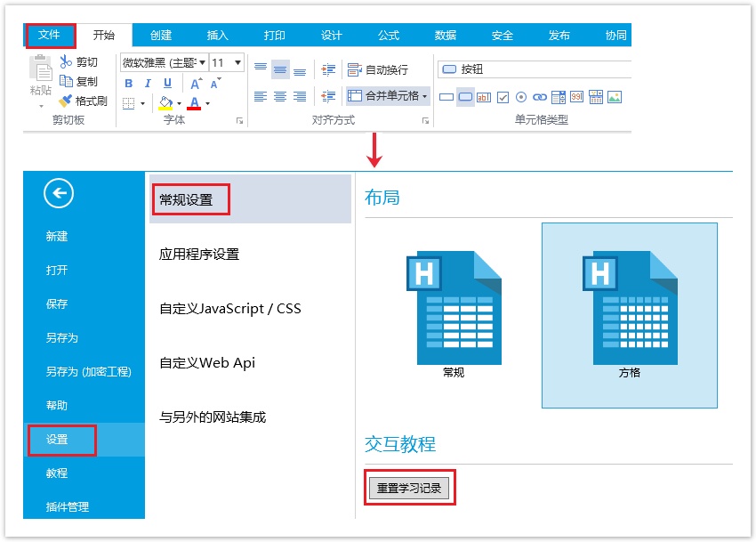Expand the paste options arrow under 粘贴
The image size is (756, 542).
click(x=41, y=106)
